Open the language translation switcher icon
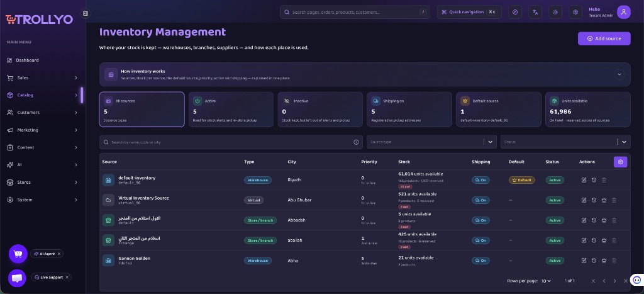This screenshot has width=644, height=294. [535, 12]
